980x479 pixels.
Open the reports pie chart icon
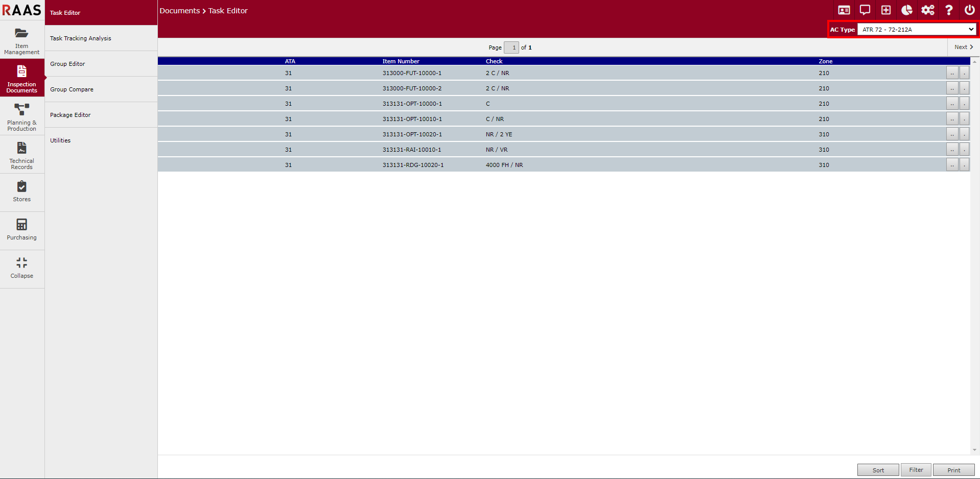pos(907,10)
